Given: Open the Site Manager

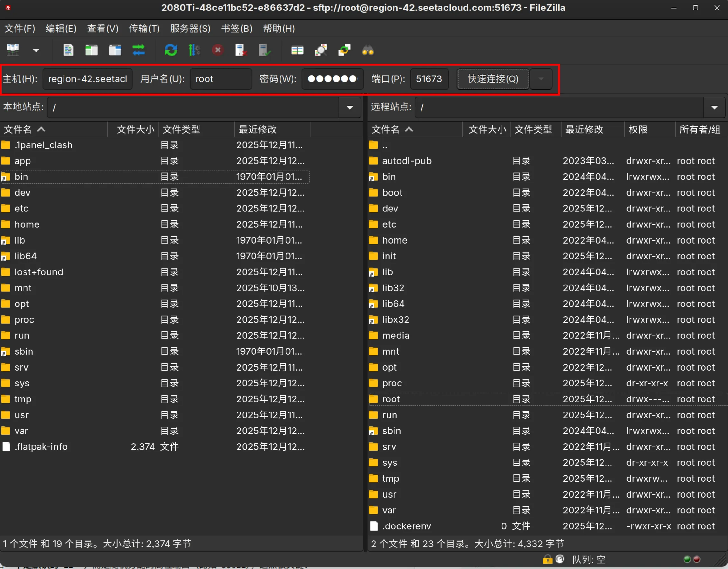Looking at the screenshot, I should [x=13, y=50].
